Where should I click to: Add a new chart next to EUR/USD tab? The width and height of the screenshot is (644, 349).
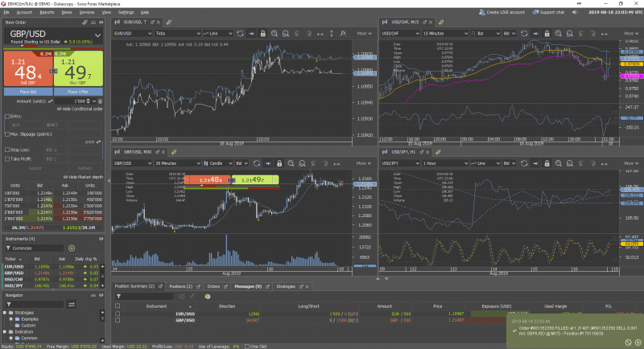[169, 23]
